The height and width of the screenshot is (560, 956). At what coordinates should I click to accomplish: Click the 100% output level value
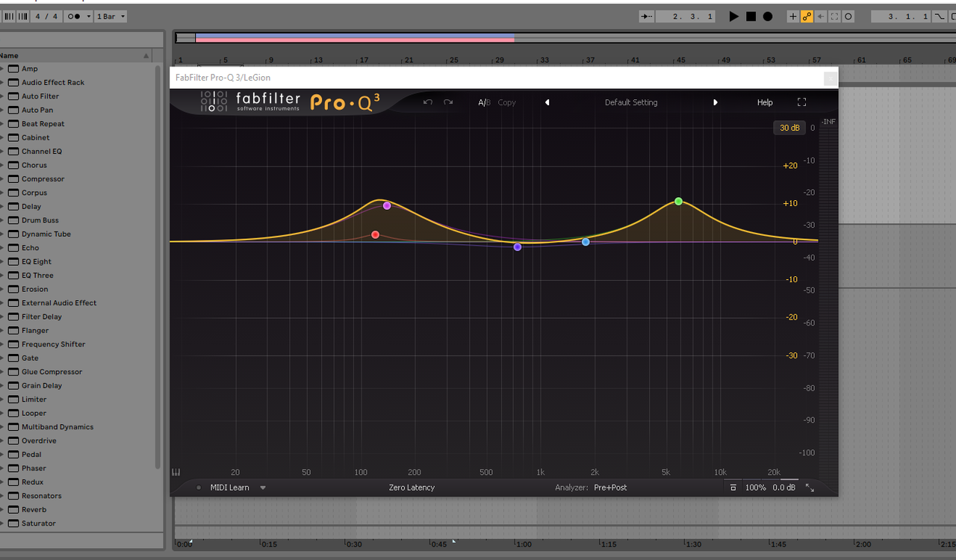(756, 488)
